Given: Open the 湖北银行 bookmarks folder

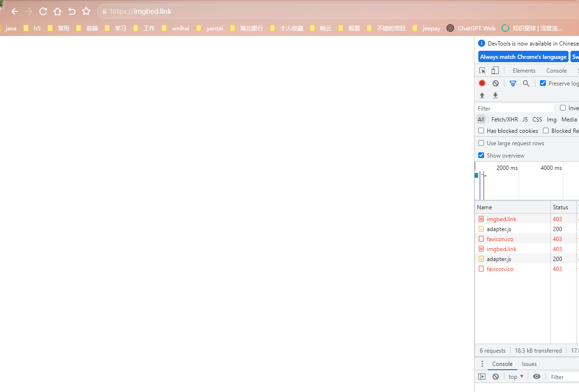Looking at the screenshot, I should [247, 28].
